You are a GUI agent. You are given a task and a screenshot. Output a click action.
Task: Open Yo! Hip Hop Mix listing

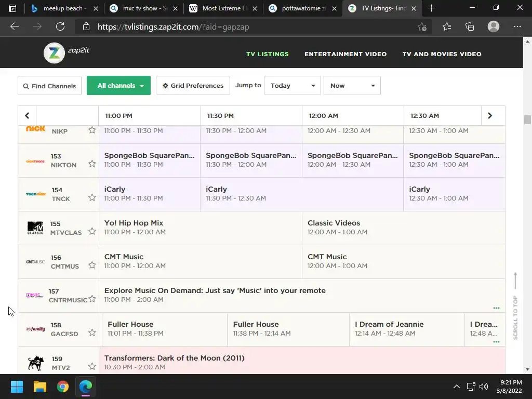pyautogui.click(x=200, y=228)
